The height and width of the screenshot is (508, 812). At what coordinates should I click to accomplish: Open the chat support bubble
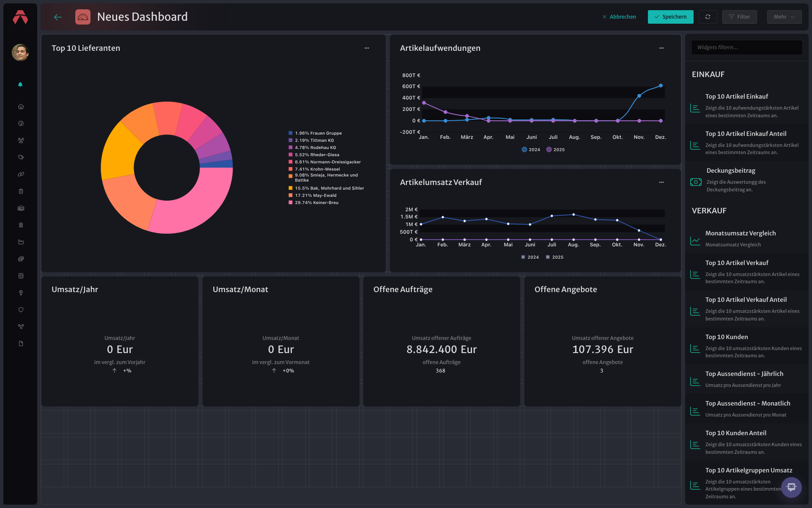tap(791, 487)
